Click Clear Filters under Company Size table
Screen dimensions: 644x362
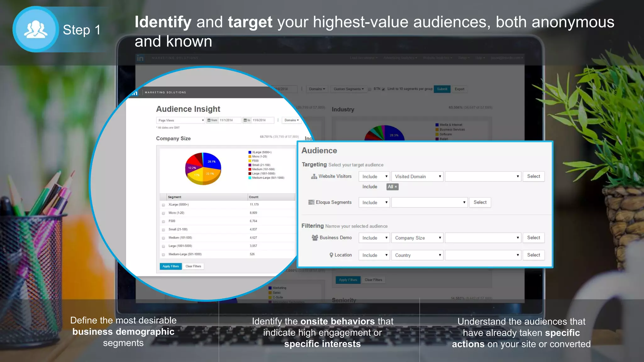pos(193,266)
